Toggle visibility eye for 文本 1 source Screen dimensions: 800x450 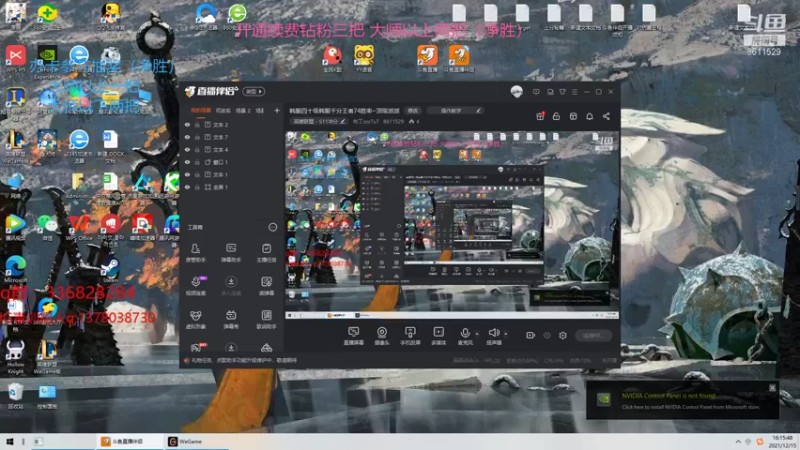tap(187, 174)
